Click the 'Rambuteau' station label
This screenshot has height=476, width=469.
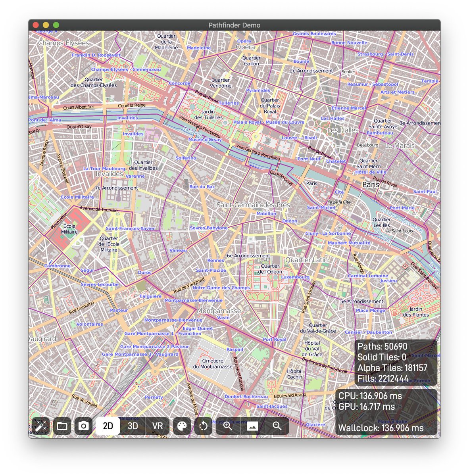[380, 133]
